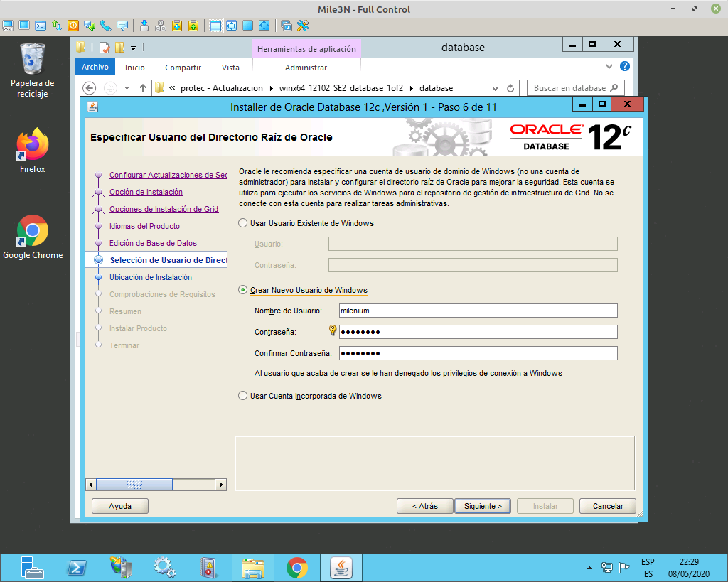Select 'Usar Usuario Existente de Windows' option
Viewport: 728px width, 582px height.
(242, 222)
